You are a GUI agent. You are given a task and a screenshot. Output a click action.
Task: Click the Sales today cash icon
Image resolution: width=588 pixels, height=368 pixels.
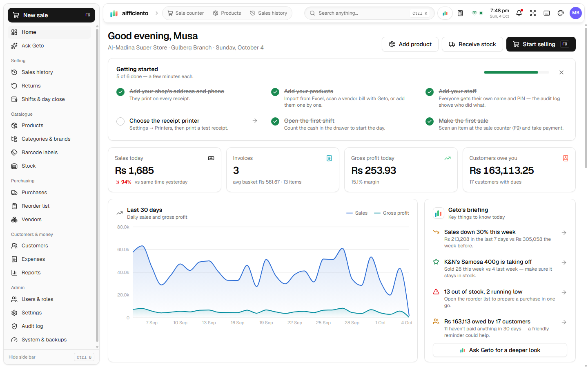click(211, 158)
